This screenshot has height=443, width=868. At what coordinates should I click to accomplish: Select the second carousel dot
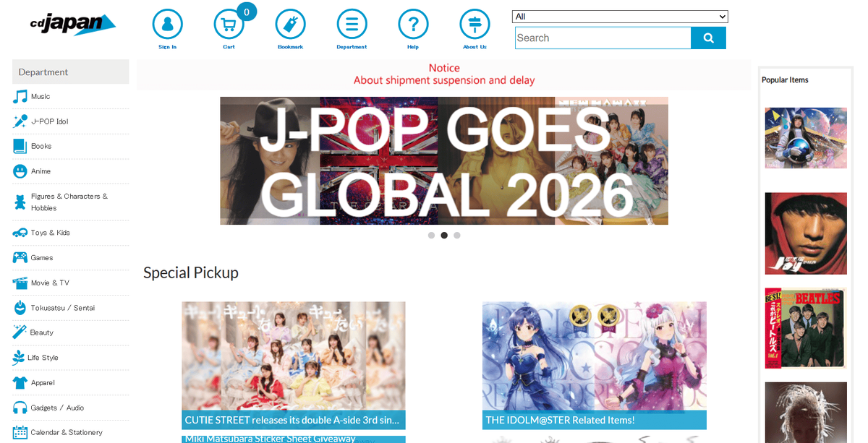pos(444,236)
